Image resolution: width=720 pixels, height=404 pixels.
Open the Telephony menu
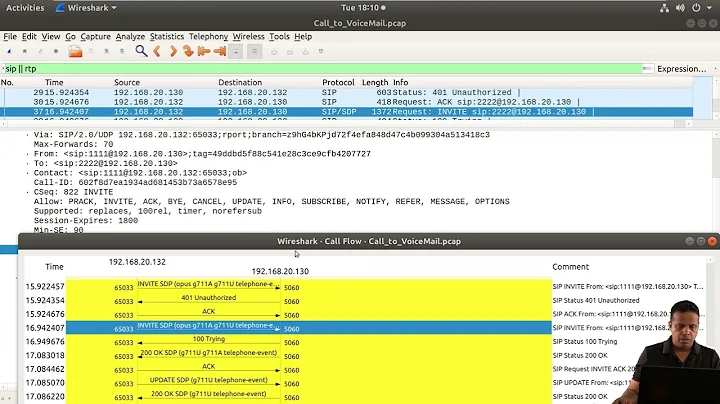(208, 36)
